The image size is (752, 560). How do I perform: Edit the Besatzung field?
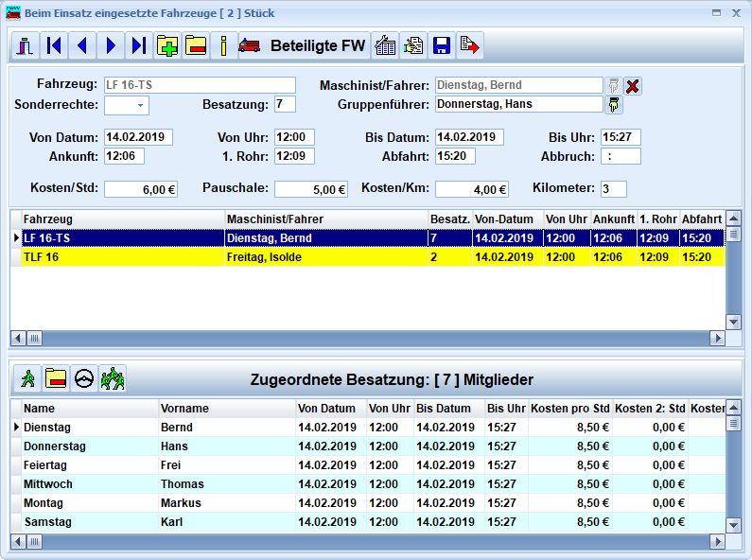tap(285, 104)
